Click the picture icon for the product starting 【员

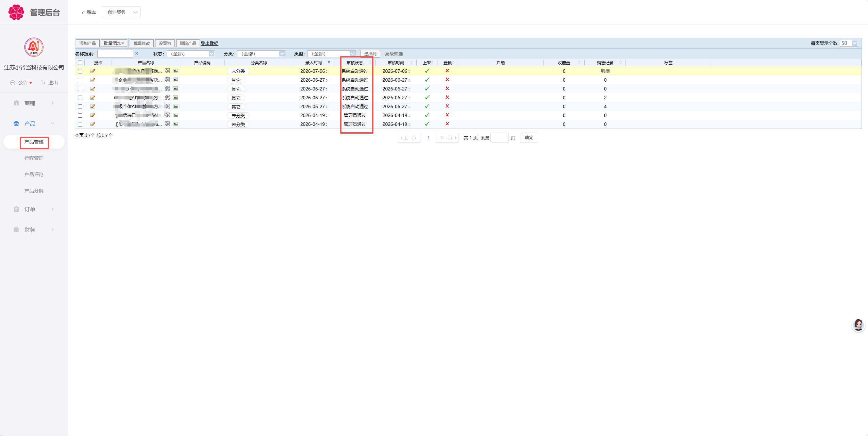pyautogui.click(x=176, y=124)
